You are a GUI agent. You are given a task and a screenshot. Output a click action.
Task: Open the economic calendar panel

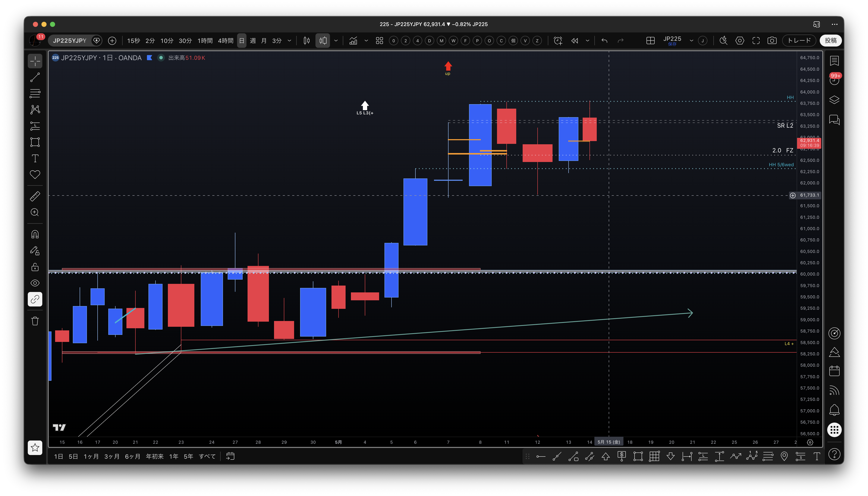pos(834,371)
